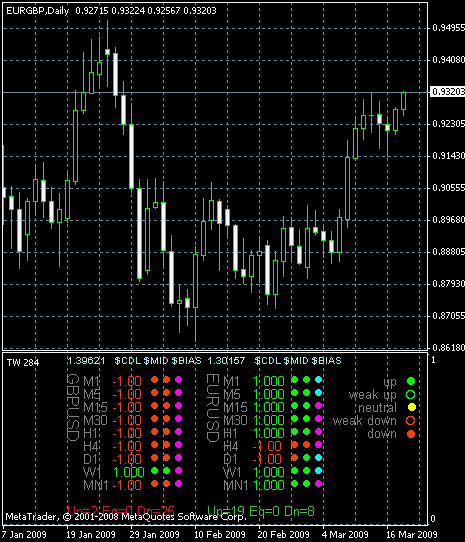Click the green Up=19 Eq=0 Dn=8 summary

[261, 511]
